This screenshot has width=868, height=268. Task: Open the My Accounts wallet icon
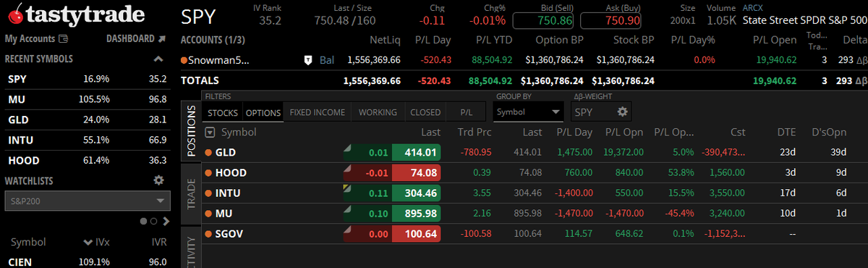63,38
